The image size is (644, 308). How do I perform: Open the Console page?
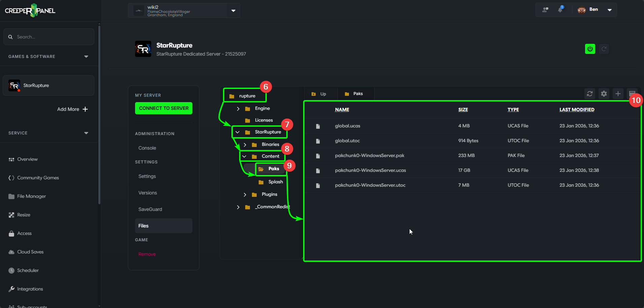click(147, 148)
